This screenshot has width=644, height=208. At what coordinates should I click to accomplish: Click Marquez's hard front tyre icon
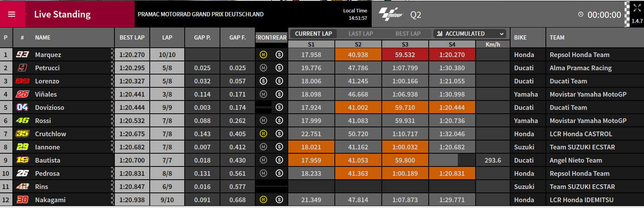point(263,55)
